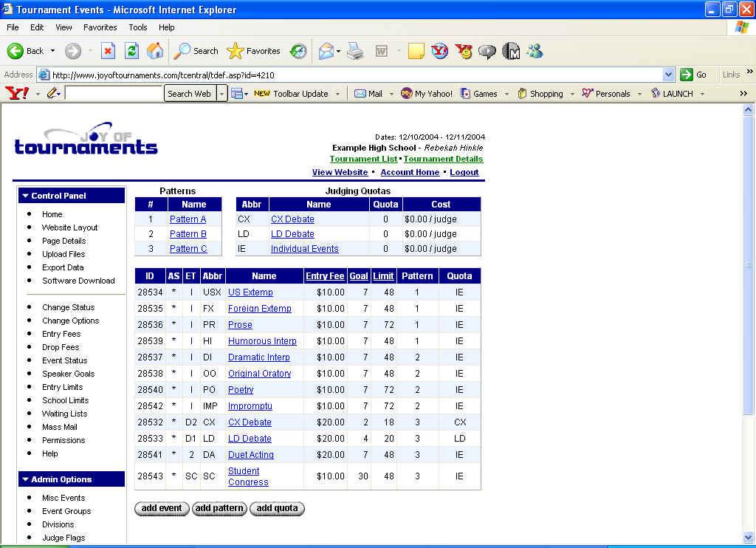This screenshot has height=548, width=756.
Task: Click the Print icon
Action: 355,51
